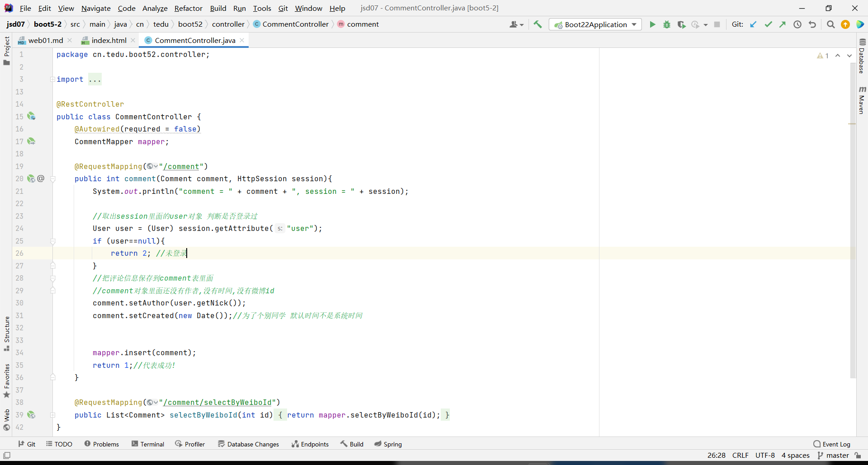
Task: Go to previous highlighted error arrow
Action: (x=838, y=56)
